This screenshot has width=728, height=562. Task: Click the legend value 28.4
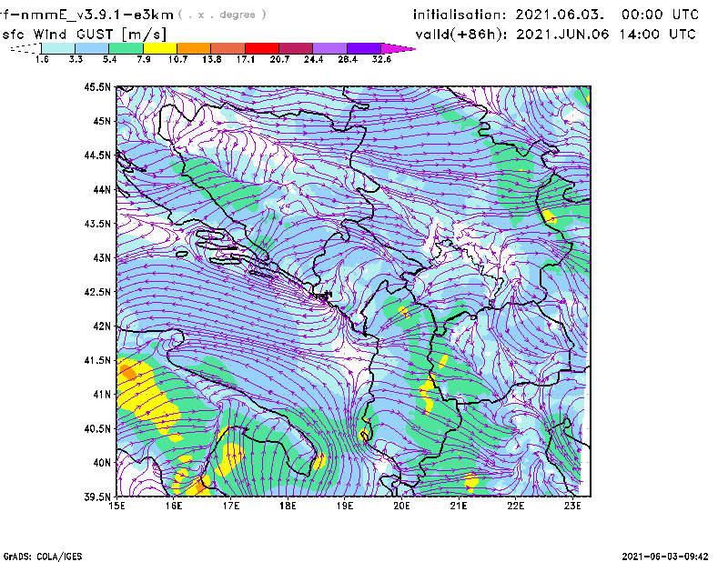(348, 59)
